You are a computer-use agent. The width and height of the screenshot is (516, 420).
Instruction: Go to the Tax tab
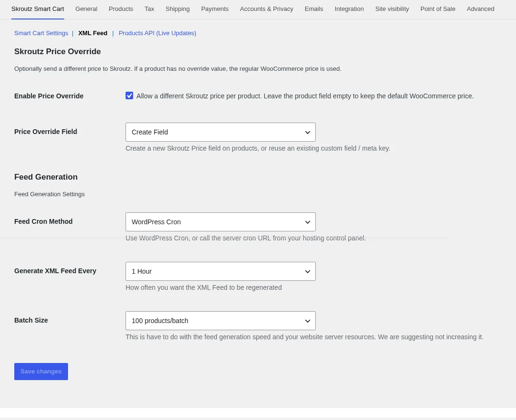click(149, 9)
